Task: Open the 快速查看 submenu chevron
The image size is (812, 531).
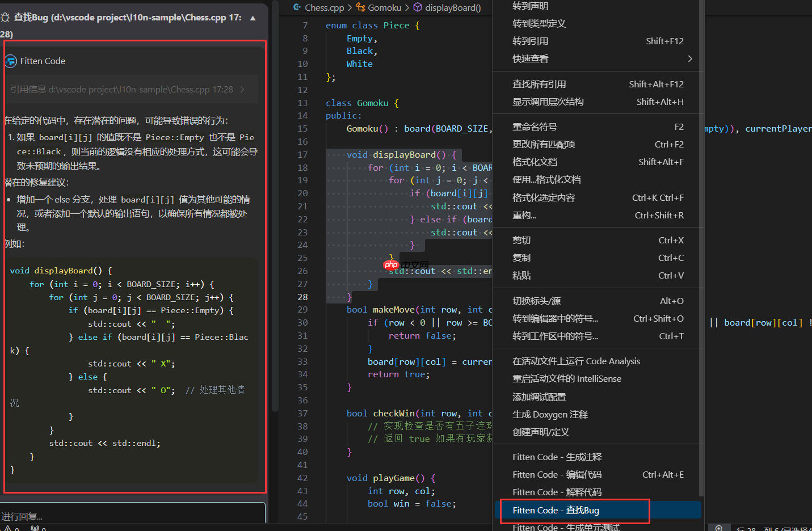Action: pos(690,58)
